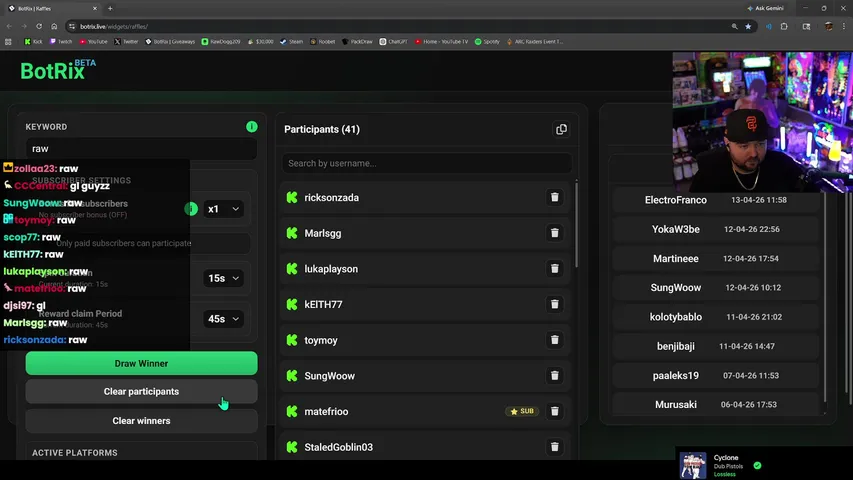
Task: Open browser extensions puzzle icon
Action: tap(784, 26)
